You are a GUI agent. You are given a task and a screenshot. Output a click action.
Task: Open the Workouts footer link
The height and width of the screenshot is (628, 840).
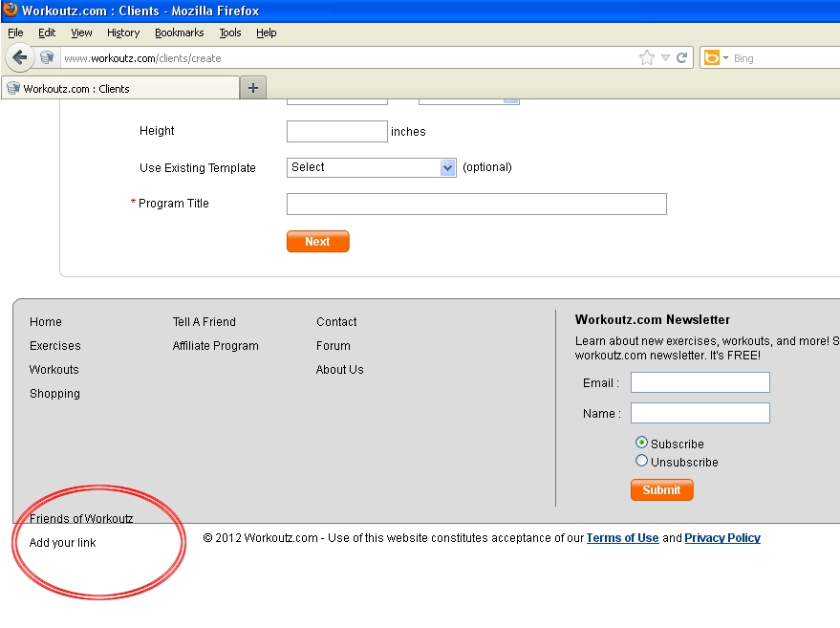click(x=54, y=369)
